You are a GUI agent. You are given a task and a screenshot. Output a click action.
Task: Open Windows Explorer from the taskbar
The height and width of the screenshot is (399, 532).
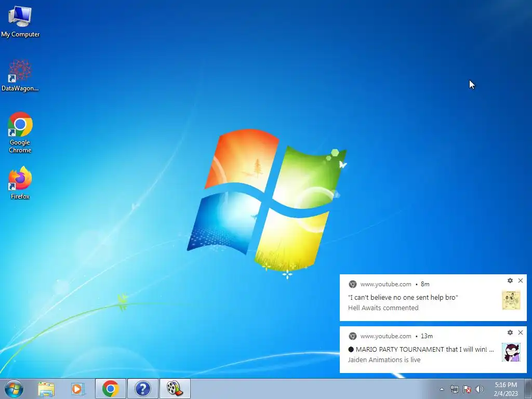coord(46,389)
